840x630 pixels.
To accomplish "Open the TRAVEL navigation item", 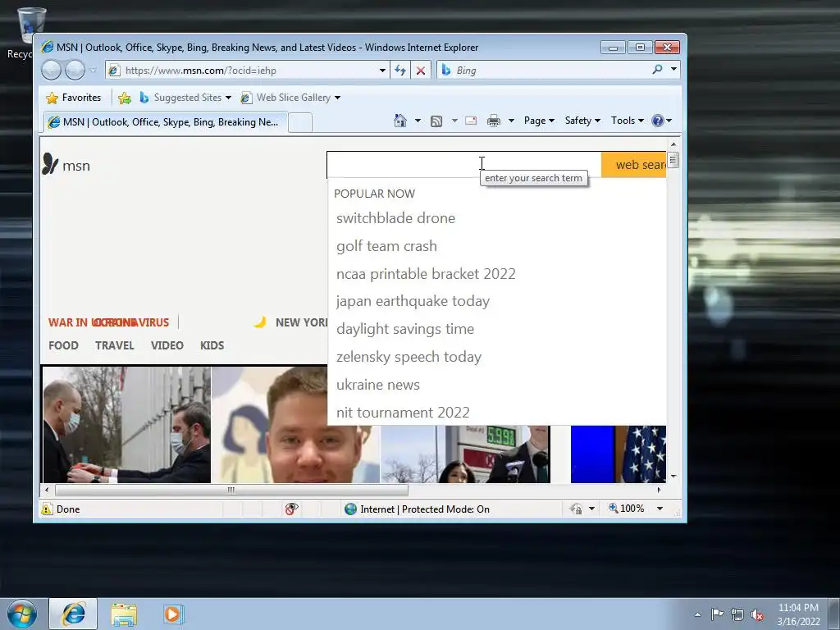I will pyautogui.click(x=115, y=345).
